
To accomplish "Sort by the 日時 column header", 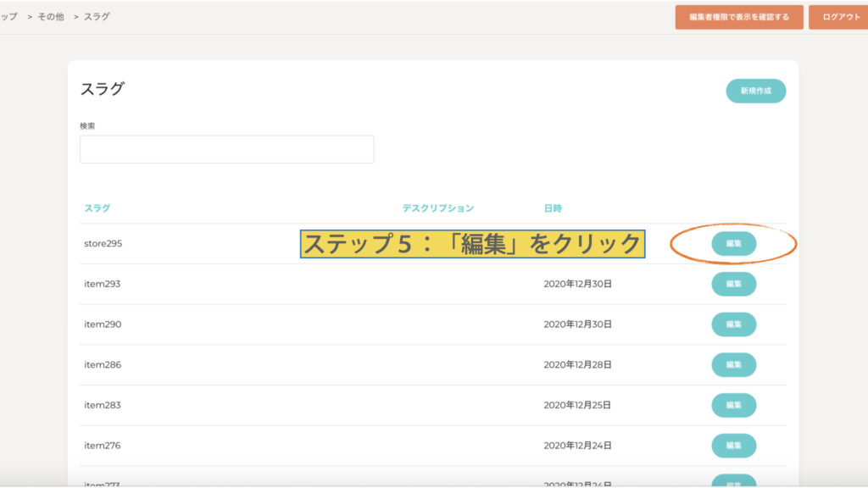I will pos(553,208).
